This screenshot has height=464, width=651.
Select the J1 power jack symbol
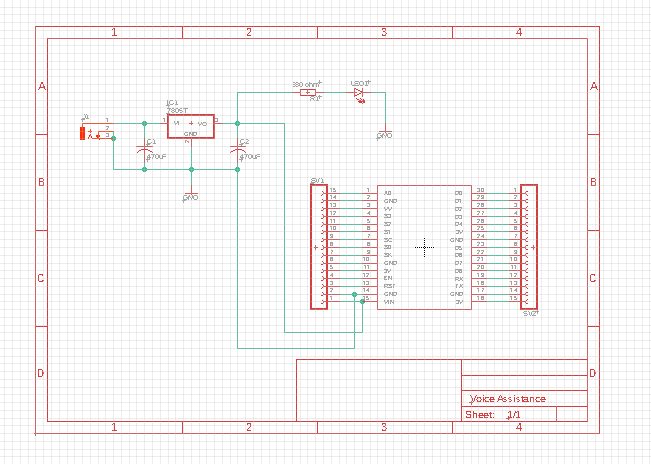click(x=97, y=132)
